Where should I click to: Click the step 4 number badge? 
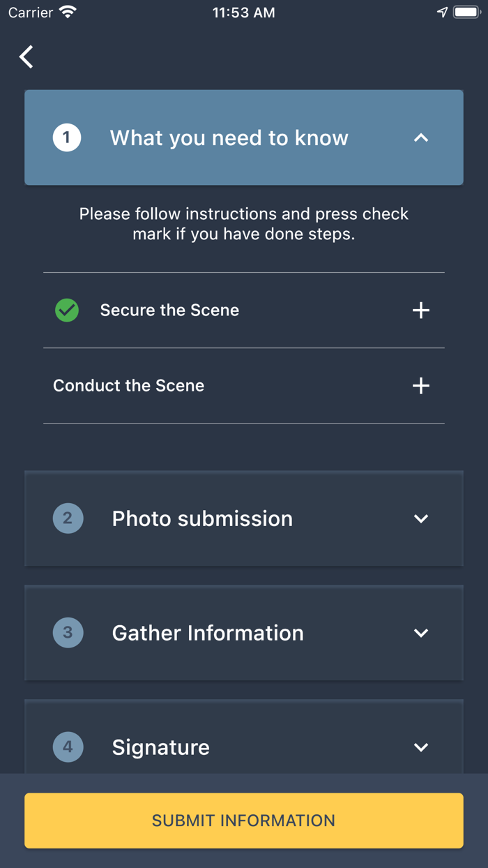coord(68,747)
